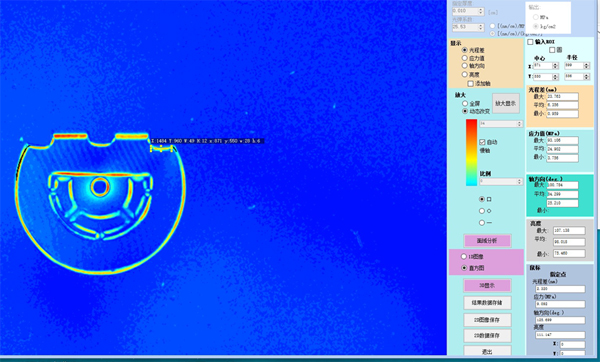
Task: Click the 应力值 最小 value field
Action: (x=562, y=158)
